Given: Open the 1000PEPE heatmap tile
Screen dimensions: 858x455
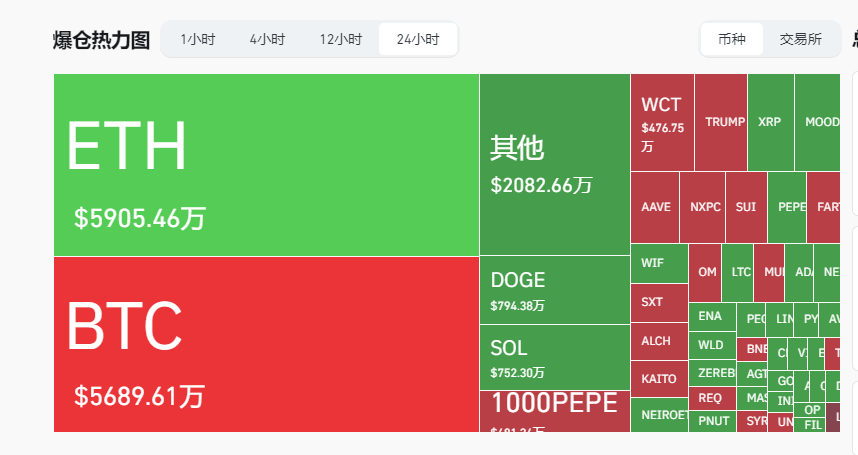Looking at the screenshot, I should pos(554,411).
